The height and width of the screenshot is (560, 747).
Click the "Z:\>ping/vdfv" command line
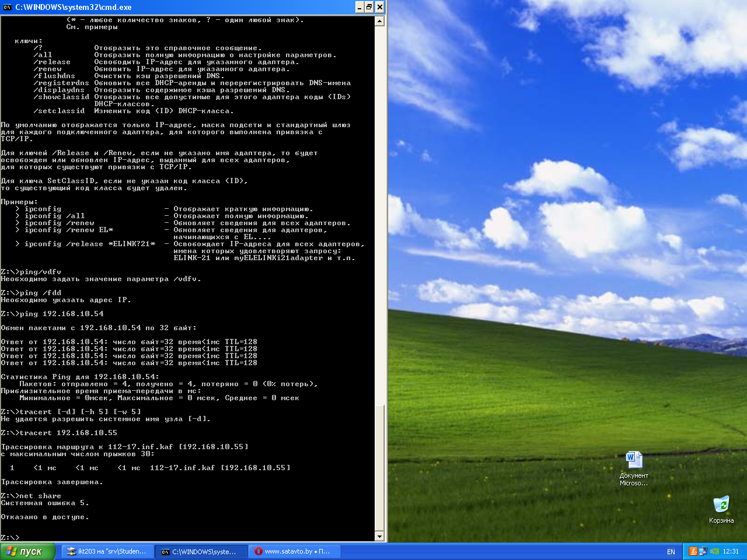click(31, 272)
